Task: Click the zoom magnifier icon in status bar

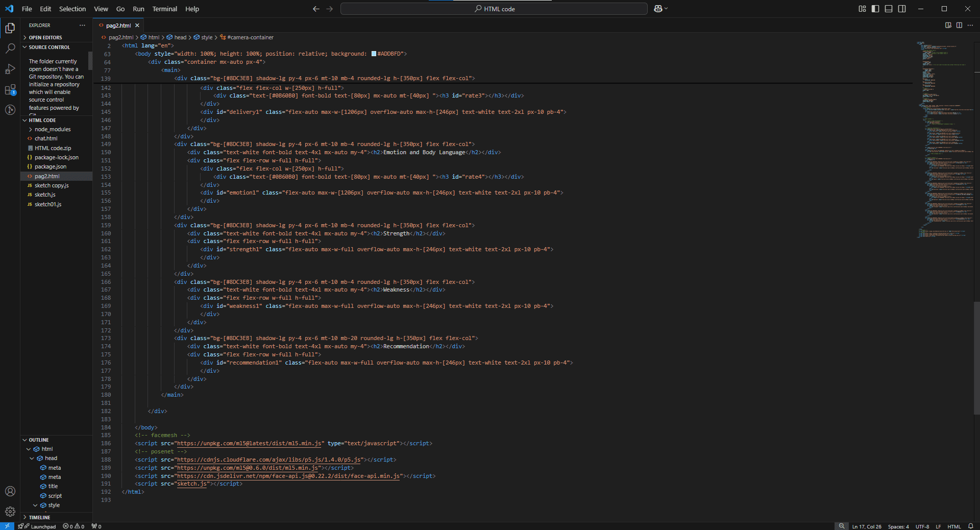Action: click(842, 526)
